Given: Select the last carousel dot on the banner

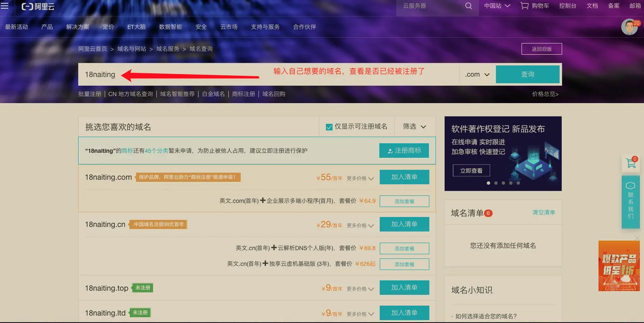Looking at the screenshot, I should coord(518,183).
